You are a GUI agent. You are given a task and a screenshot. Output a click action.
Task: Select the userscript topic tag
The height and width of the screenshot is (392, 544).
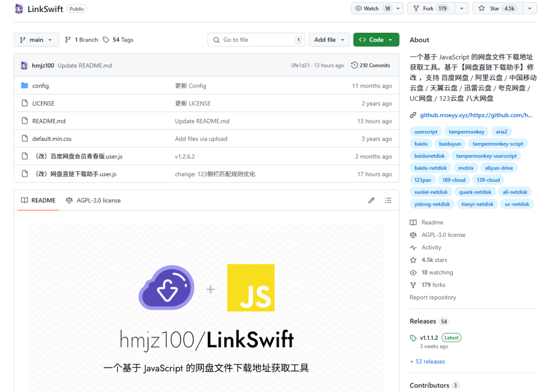click(x=426, y=132)
